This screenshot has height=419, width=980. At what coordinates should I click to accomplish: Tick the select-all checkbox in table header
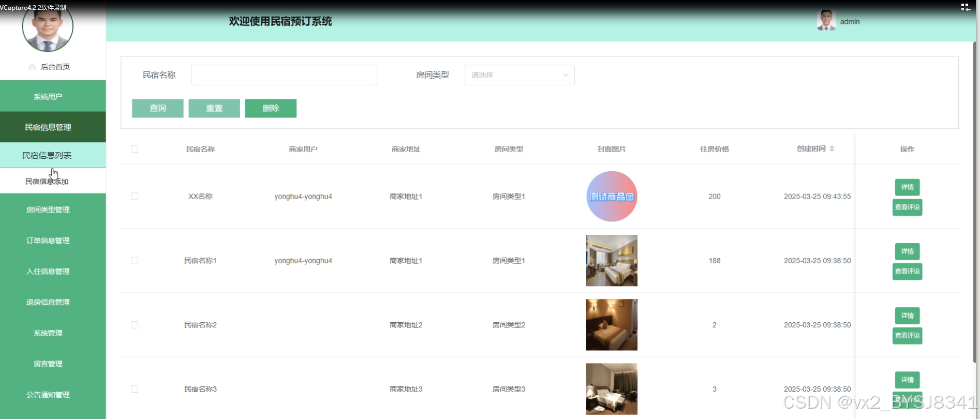[135, 149]
